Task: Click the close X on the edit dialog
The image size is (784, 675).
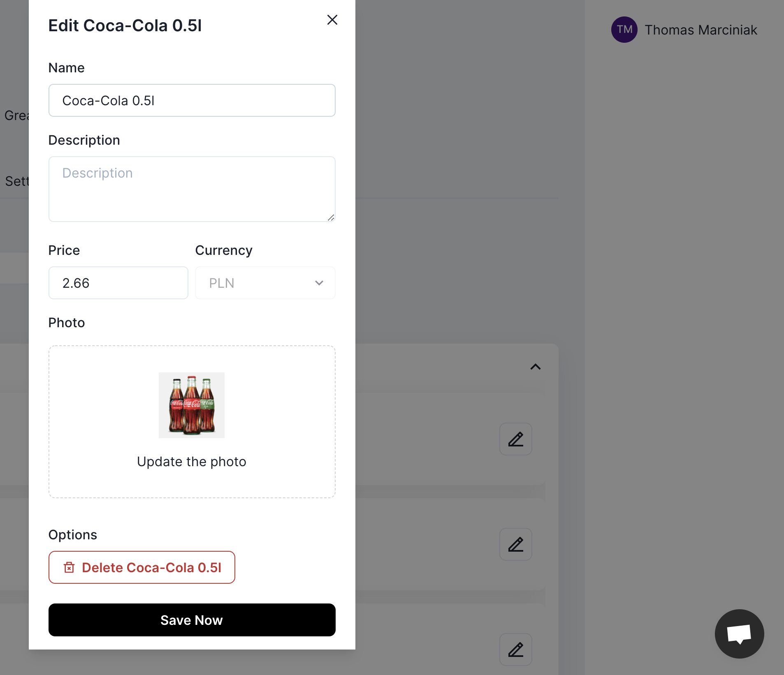Action: click(332, 20)
